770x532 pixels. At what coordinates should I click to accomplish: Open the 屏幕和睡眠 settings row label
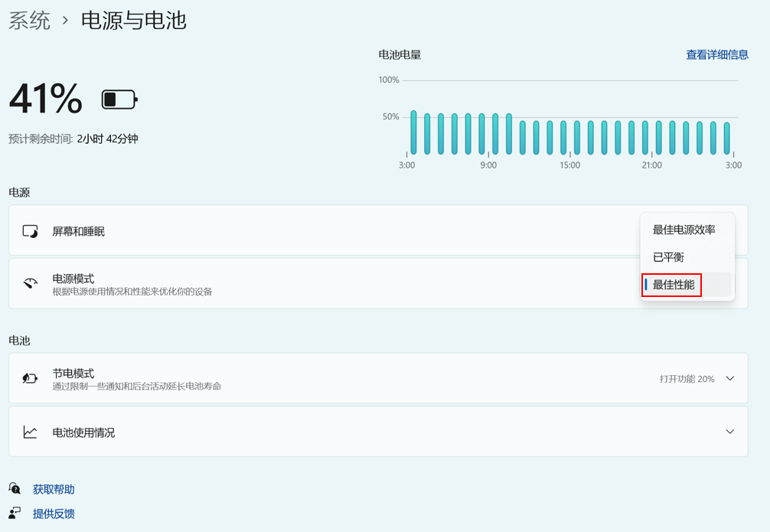pyautogui.click(x=78, y=231)
